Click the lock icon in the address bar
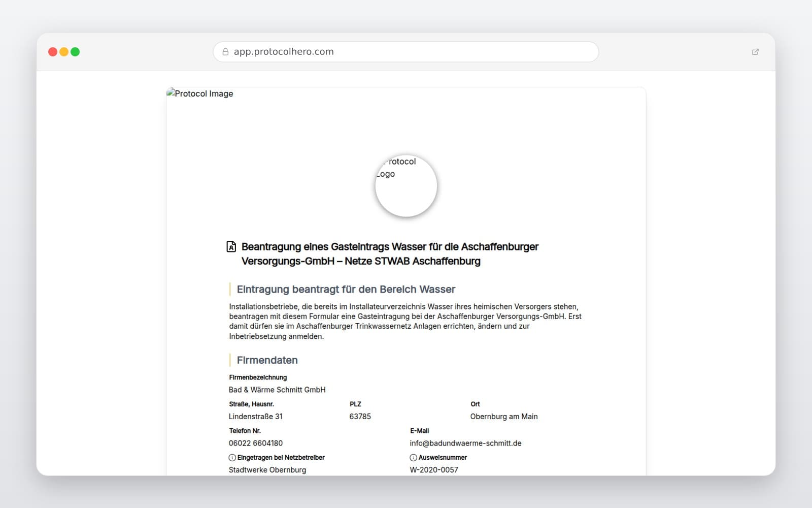 (225, 52)
